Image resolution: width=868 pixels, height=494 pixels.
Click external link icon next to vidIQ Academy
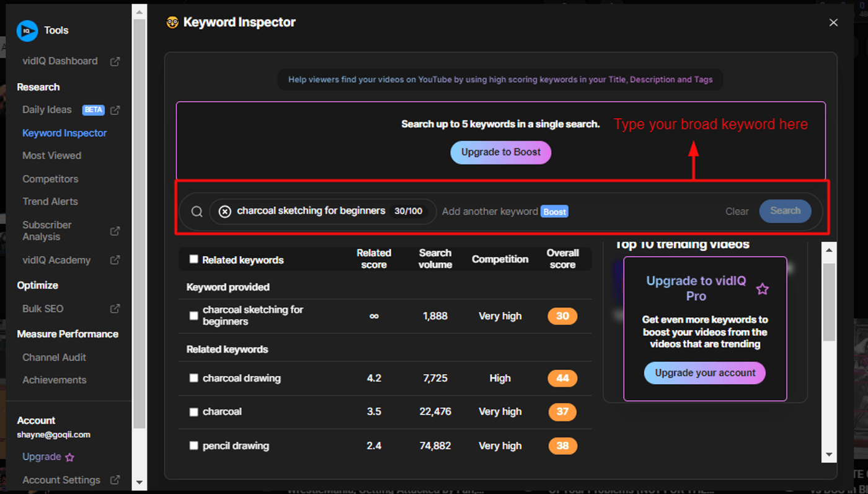tap(115, 260)
